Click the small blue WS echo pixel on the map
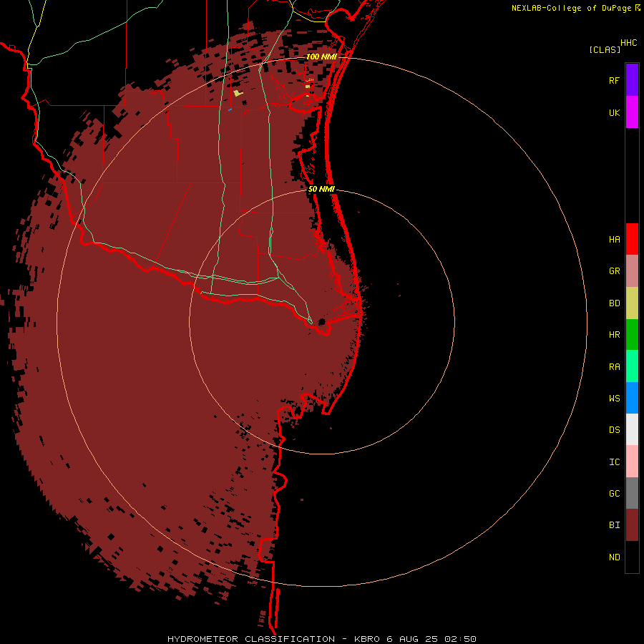The width and height of the screenshot is (644, 644). 230,109
